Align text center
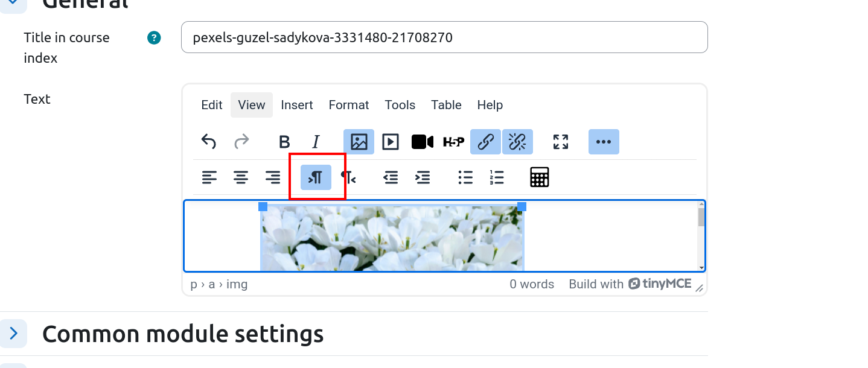868x368 pixels. pyautogui.click(x=241, y=177)
